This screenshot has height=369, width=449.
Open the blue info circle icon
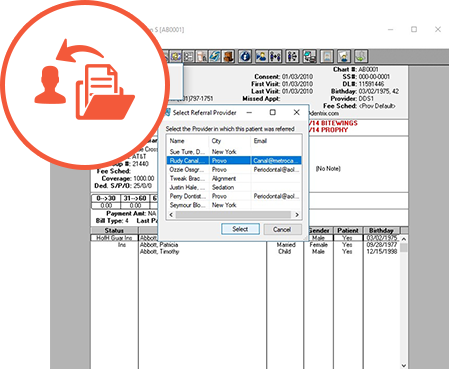coord(245,56)
